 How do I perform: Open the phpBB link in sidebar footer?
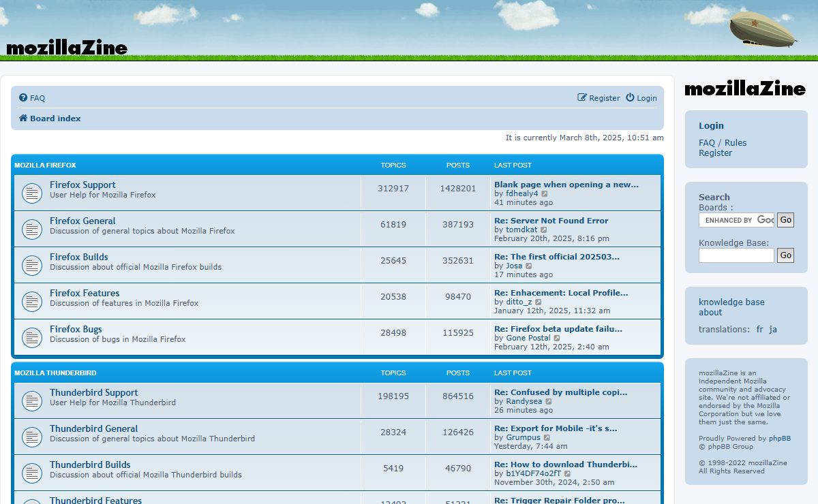pos(780,439)
